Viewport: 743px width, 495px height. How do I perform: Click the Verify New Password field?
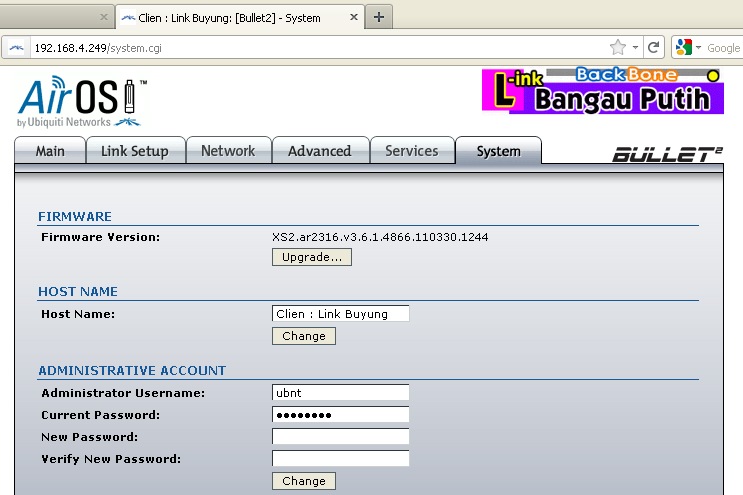[x=341, y=458]
